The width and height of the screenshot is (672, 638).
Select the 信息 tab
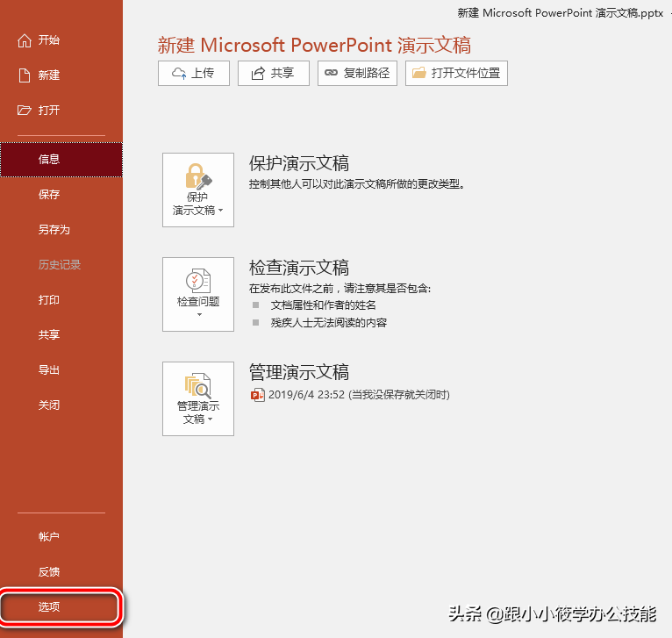coord(61,160)
